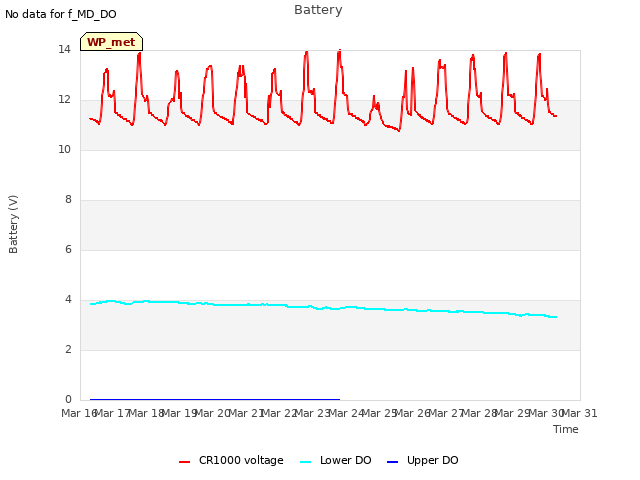The image size is (640, 480).
Task: Click the blue Upper DO line near zero
Action: click(x=215, y=399)
